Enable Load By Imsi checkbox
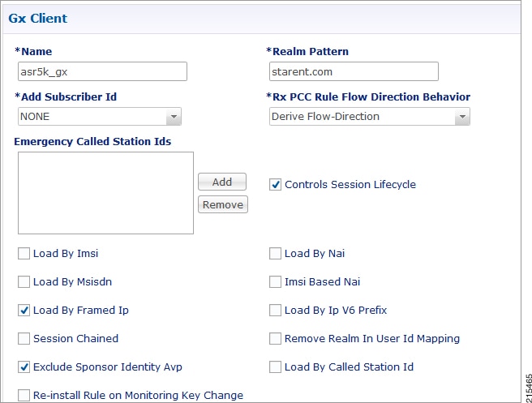Screen dimensions: 532x403 [24, 254]
